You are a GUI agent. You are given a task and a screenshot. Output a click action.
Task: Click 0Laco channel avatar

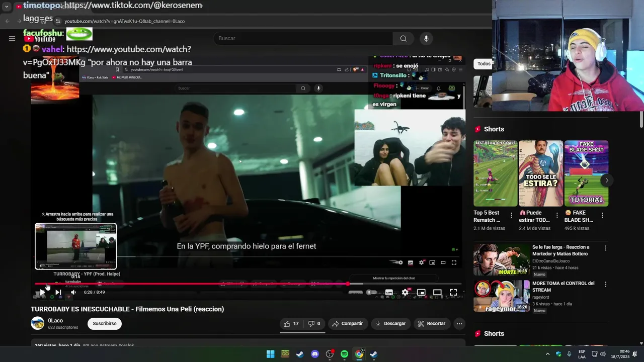(x=38, y=323)
